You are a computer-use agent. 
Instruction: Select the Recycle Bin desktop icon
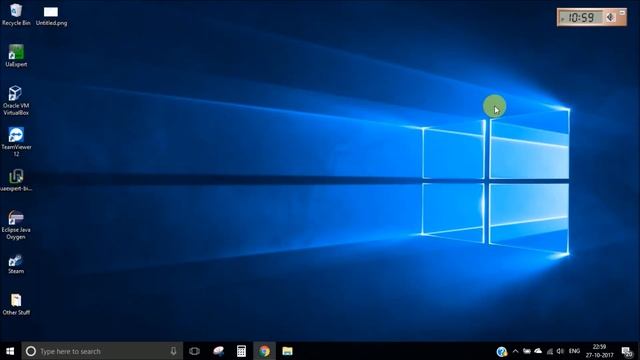[16, 15]
